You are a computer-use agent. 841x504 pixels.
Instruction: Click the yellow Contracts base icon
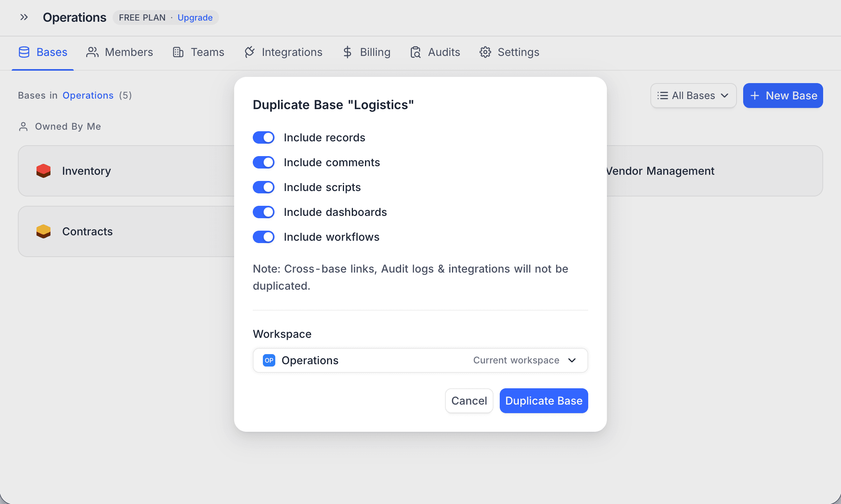[x=43, y=231]
